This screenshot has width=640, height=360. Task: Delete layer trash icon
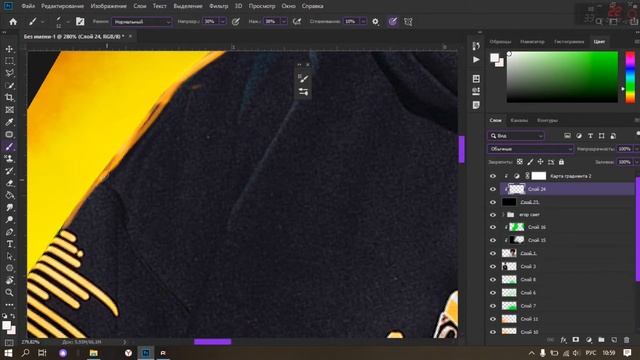[627, 340]
